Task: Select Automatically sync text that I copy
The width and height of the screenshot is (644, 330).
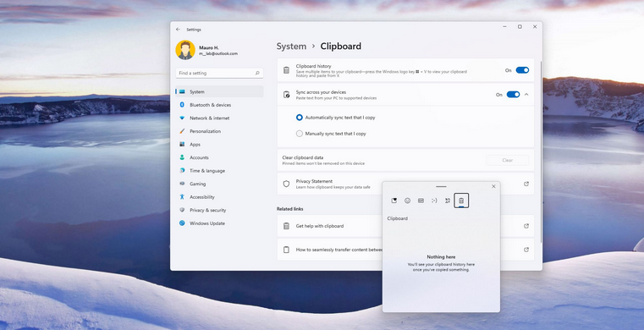Action: 336,118
